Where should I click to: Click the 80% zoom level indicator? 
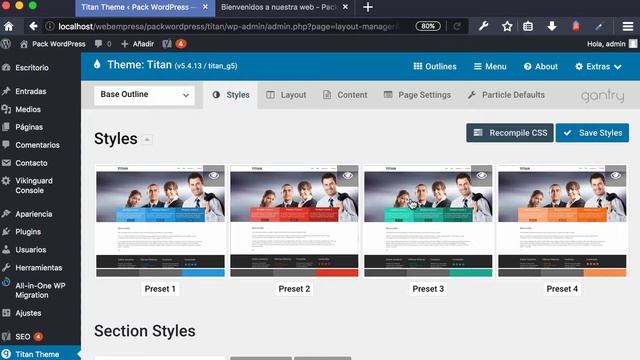point(428,26)
